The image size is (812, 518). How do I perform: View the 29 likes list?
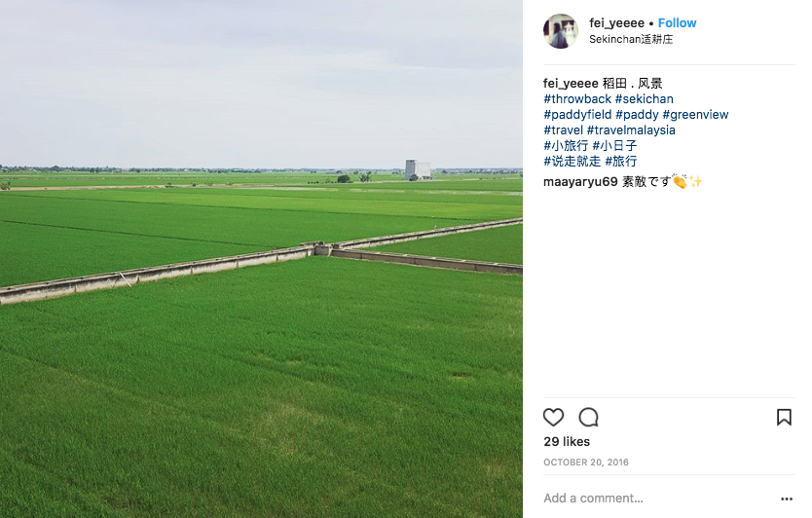point(567,441)
